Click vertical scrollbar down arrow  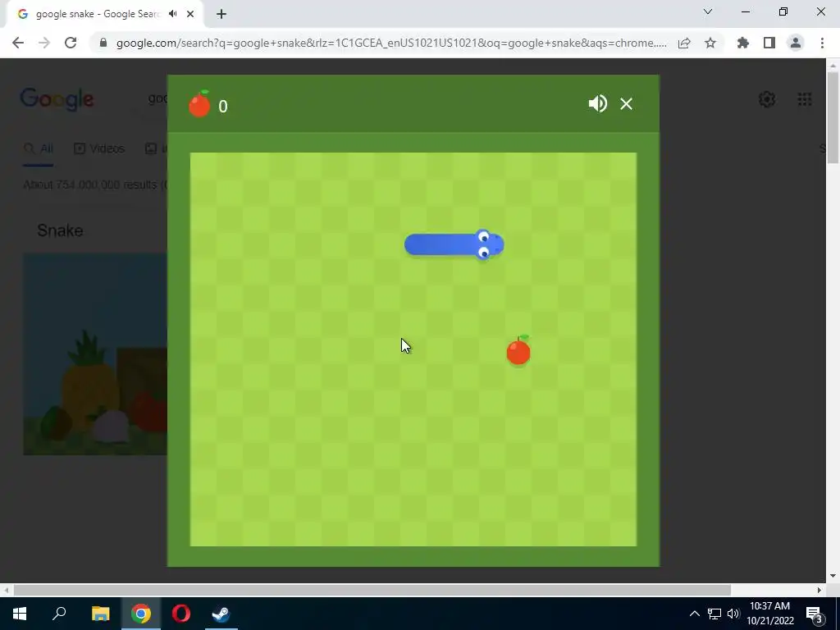pos(833,576)
